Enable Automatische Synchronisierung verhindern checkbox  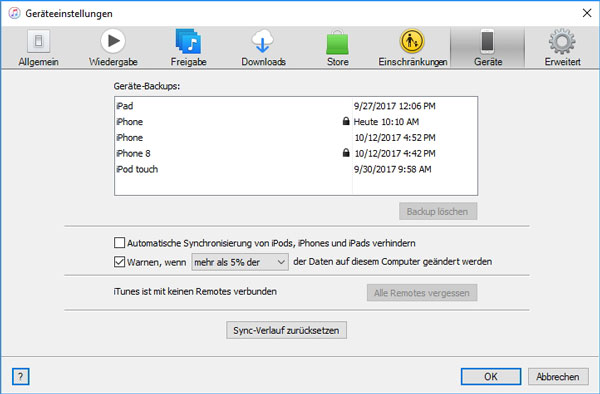point(119,243)
